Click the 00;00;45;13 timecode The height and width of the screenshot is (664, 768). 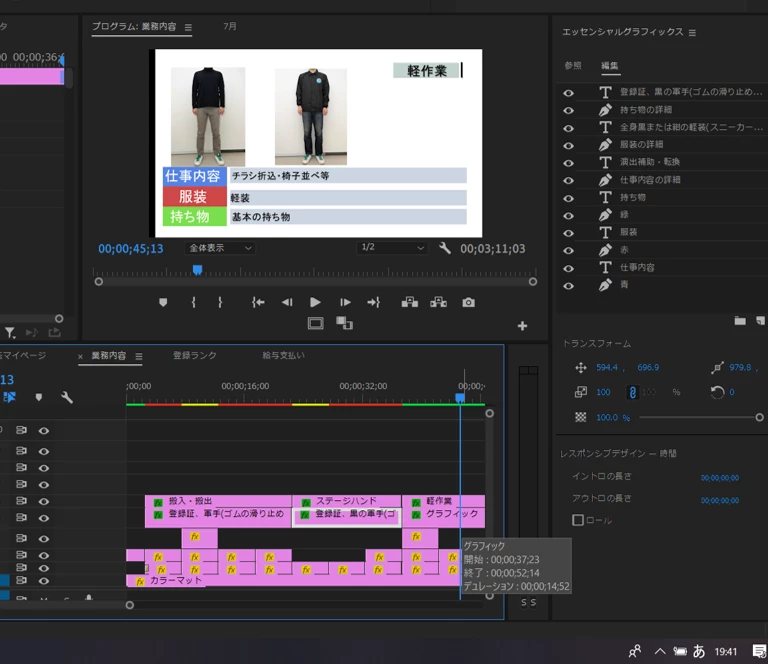131,249
